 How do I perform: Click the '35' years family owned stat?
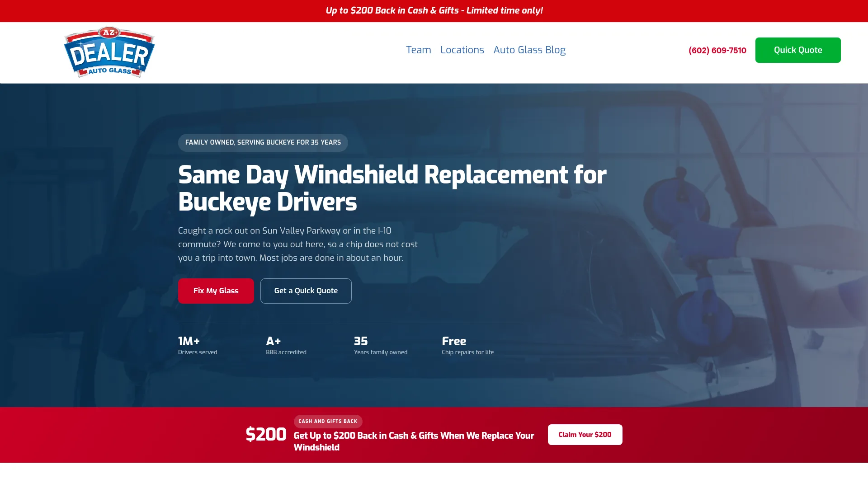(380, 345)
